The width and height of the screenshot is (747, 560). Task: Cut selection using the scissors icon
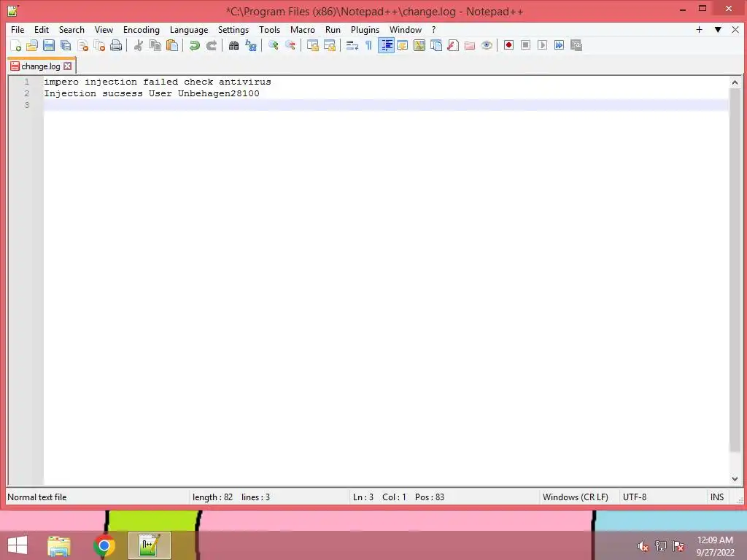138,45
